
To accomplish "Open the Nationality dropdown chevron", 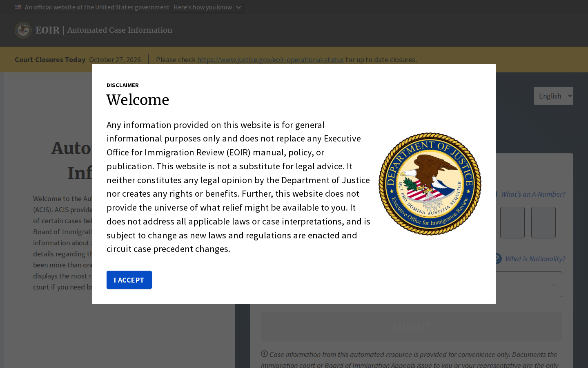I will coord(554,285).
